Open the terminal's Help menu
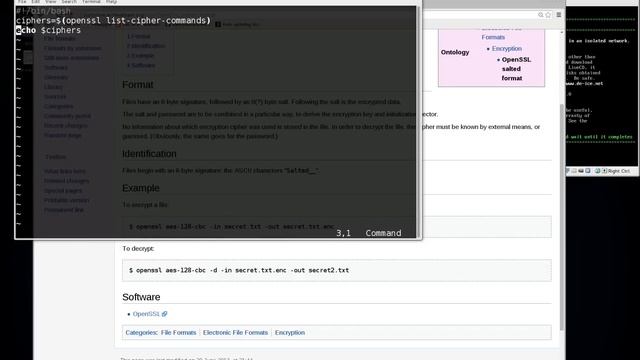 (111, 2)
